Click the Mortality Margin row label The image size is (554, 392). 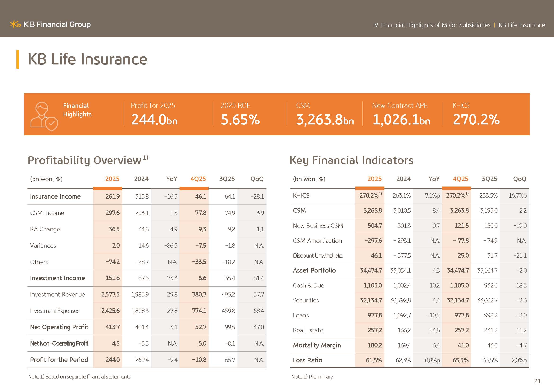317,345
